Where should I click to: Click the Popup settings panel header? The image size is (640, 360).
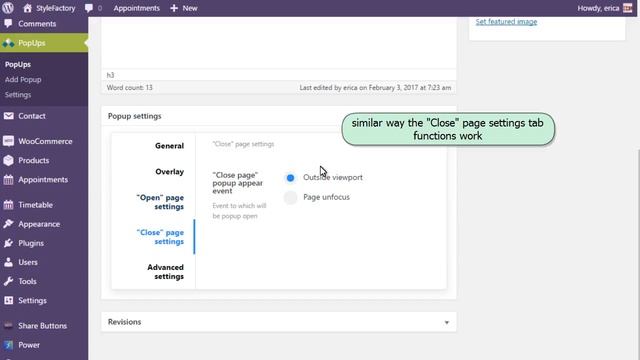(x=279, y=116)
